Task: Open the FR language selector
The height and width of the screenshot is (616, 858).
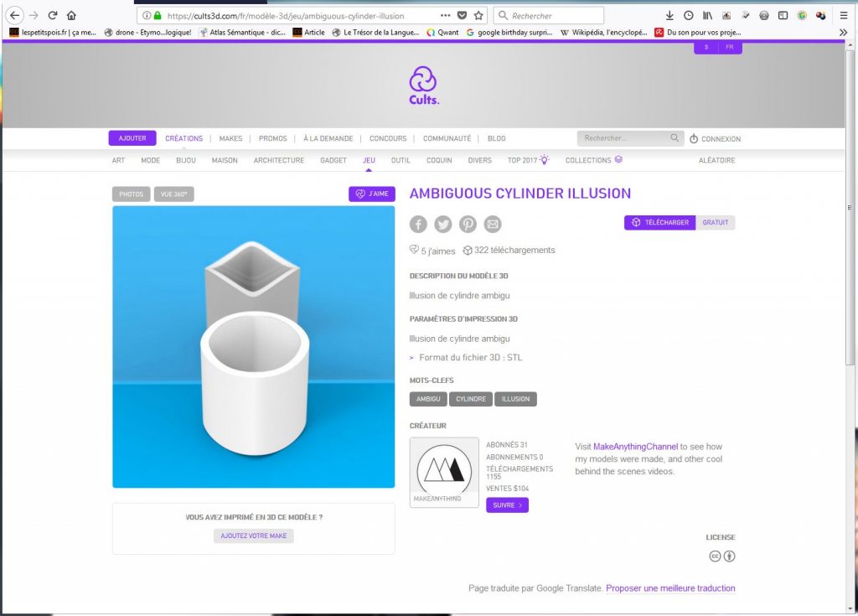Action: point(729,48)
